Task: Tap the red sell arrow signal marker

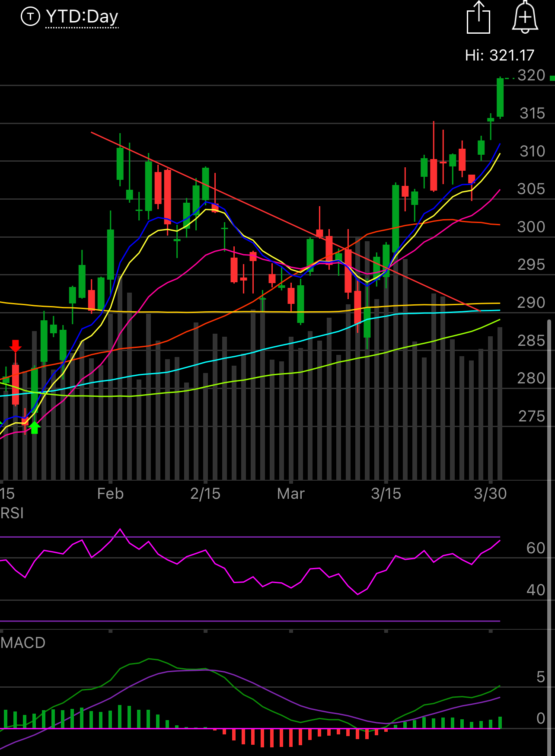Action: 16,346
